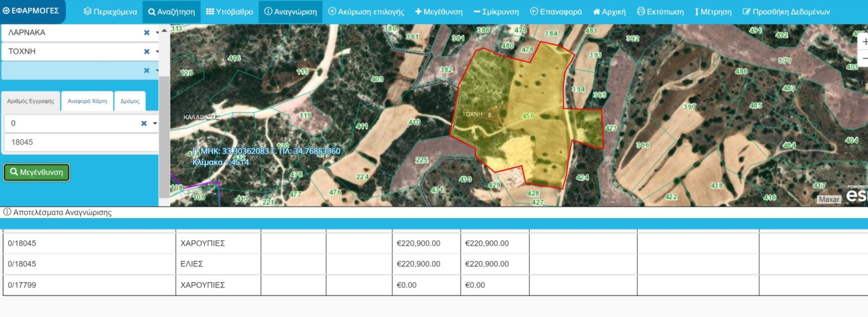This screenshot has height=317, width=868.
Task: Go to Αρχική home extent
Action: coord(609,12)
